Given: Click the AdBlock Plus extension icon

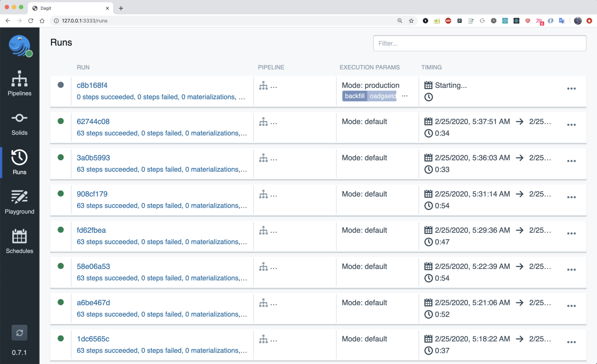Looking at the screenshot, I should 448,20.
